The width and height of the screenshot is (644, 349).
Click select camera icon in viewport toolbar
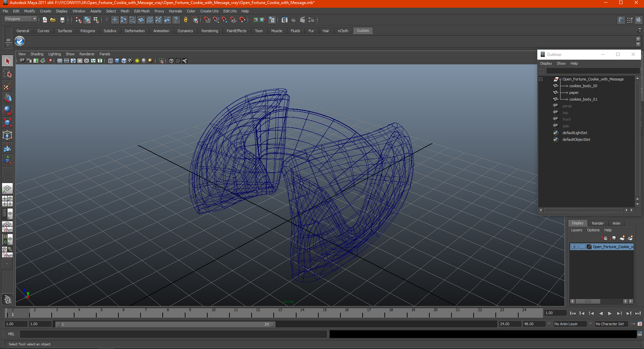[x=22, y=61]
